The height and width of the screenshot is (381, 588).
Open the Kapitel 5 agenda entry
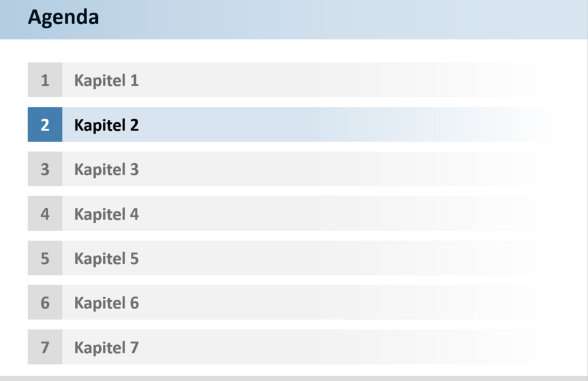click(x=107, y=259)
